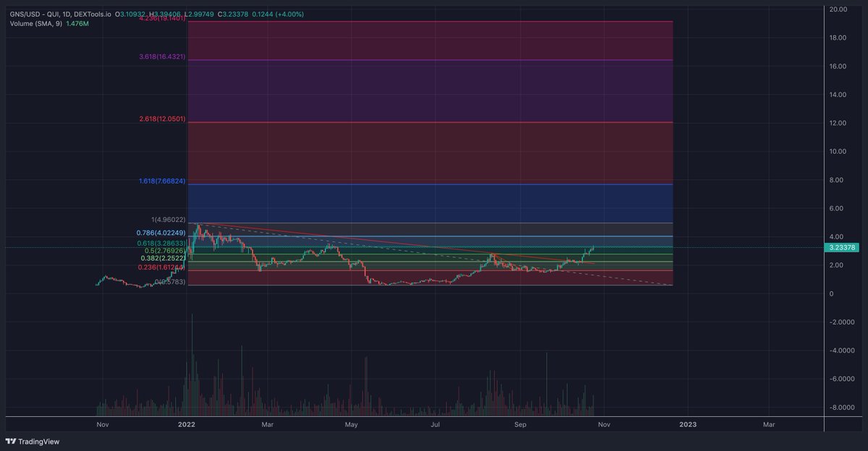This screenshot has height=451, width=868.
Task: Select the 2.618(12.0501) Fibonacci level label
Action: tap(161, 119)
